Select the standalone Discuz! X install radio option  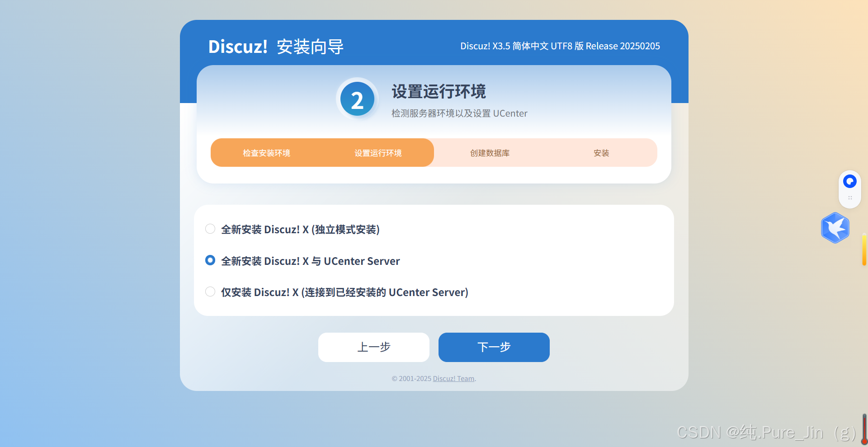pos(210,229)
